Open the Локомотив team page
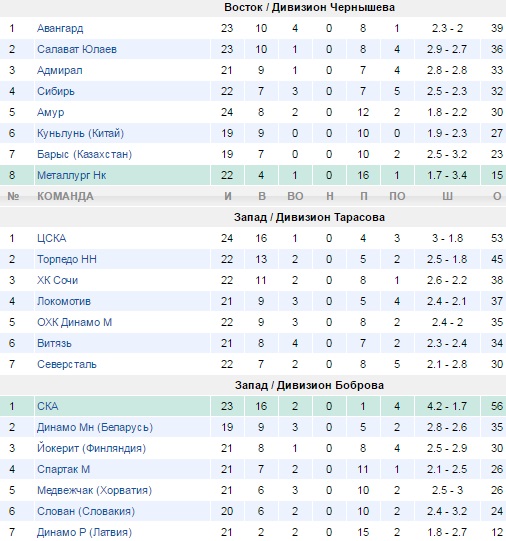 click(64, 301)
